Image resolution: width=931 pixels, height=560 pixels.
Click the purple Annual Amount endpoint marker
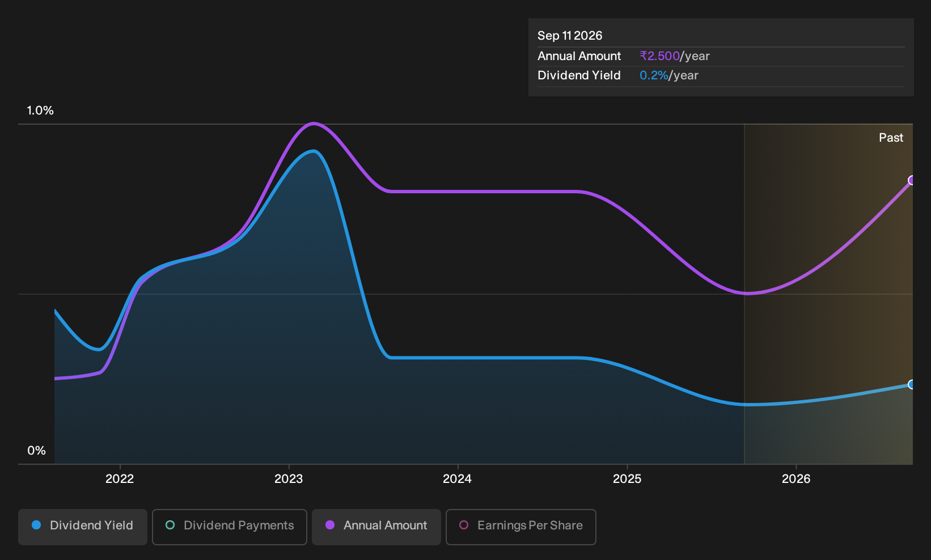912,180
